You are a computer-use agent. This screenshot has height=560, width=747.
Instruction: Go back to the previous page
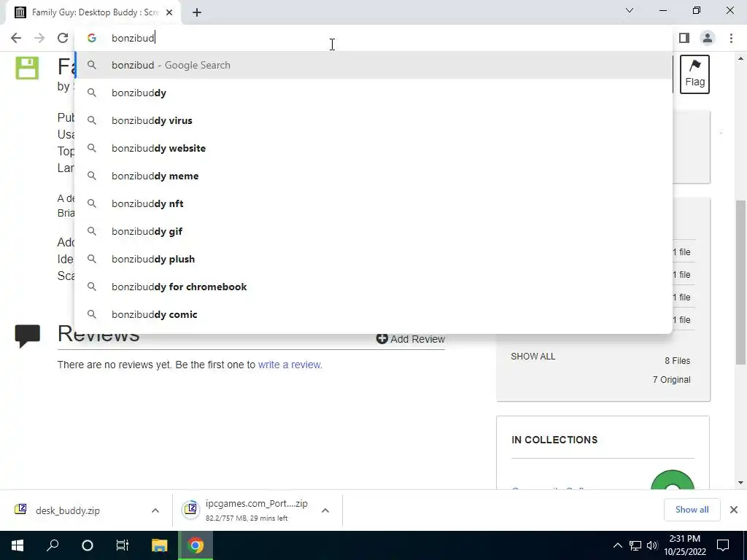pos(16,38)
